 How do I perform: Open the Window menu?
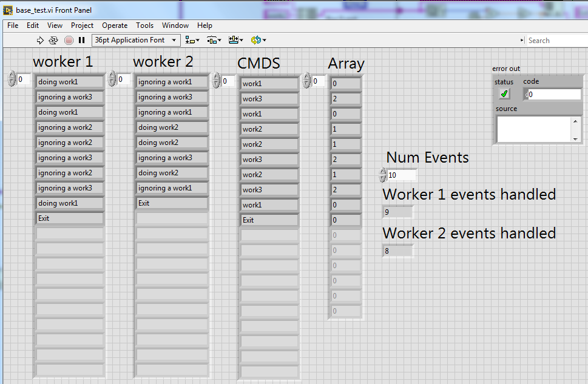click(175, 25)
